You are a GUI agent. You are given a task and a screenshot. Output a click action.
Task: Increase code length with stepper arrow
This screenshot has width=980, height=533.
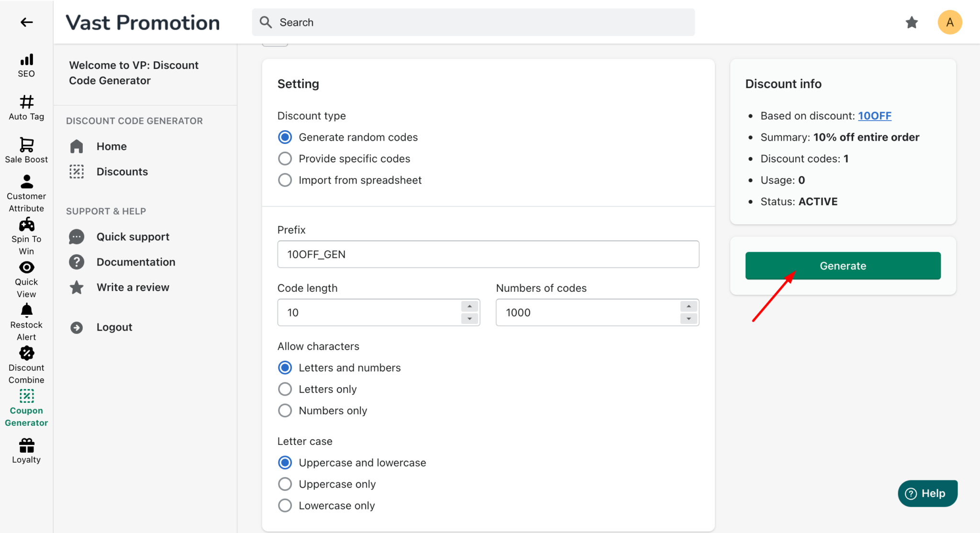click(469, 307)
